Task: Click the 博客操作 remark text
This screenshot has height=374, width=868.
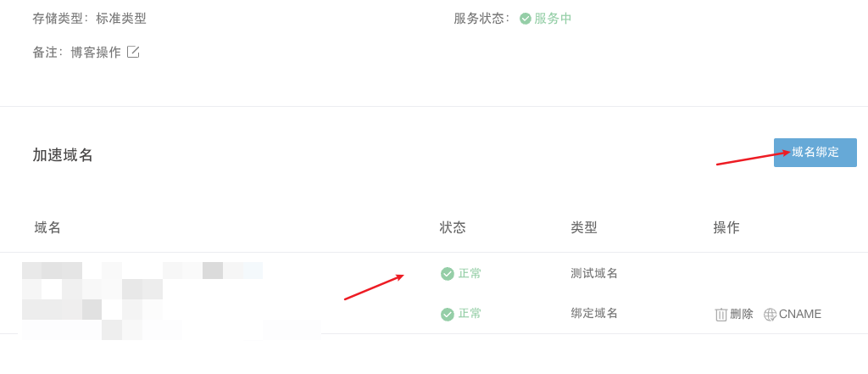Action: (96, 53)
